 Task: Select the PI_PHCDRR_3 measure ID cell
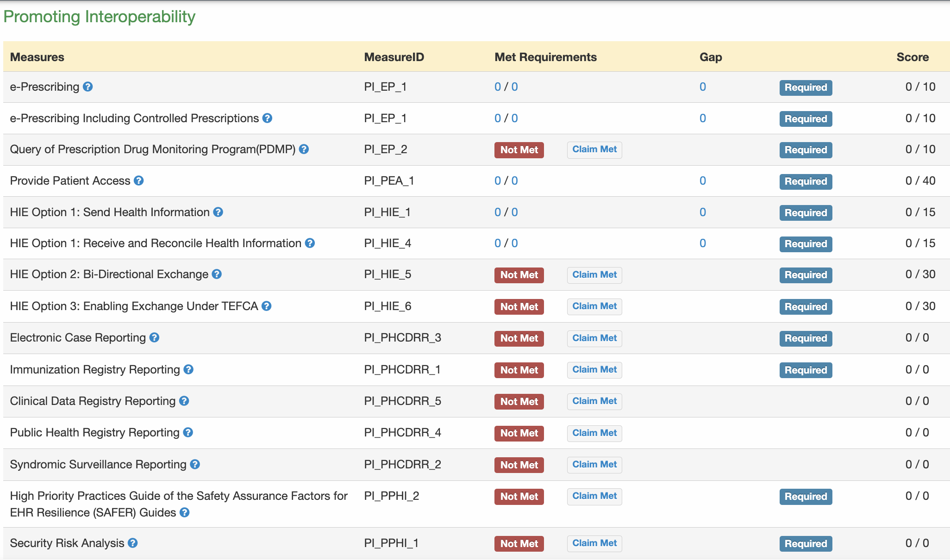pos(402,337)
